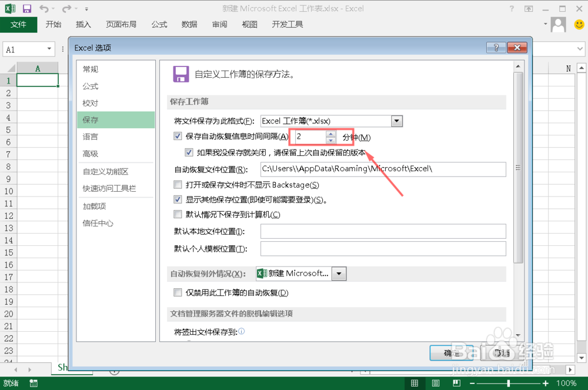Click the select-all corner triangle of worksheet
This screenshot has width=588, height=390.
click(11, 68)
